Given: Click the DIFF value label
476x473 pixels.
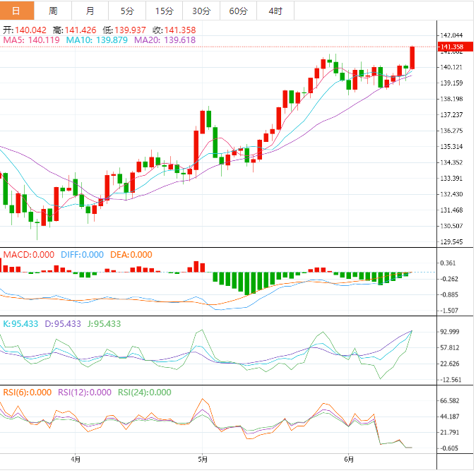Looking at the screenshot, I should point(81,255).
